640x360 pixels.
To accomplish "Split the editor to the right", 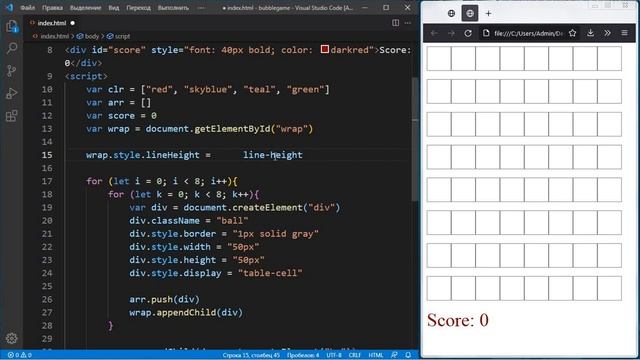I will (x=396, y=23).
